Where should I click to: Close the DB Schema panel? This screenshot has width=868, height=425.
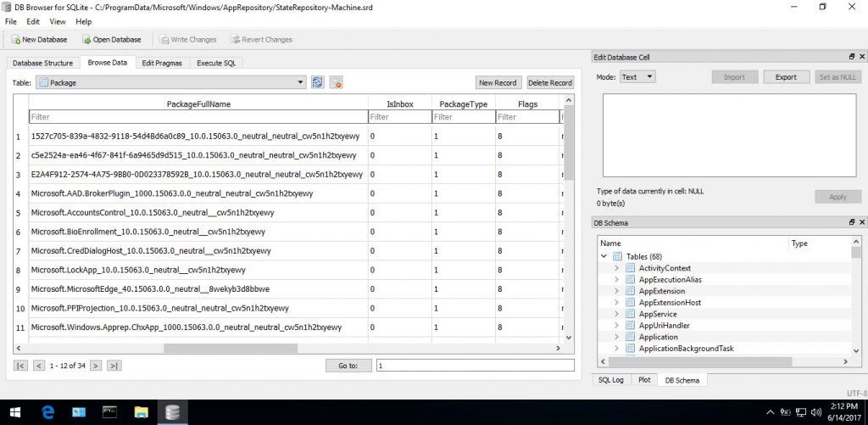(862, 222)
